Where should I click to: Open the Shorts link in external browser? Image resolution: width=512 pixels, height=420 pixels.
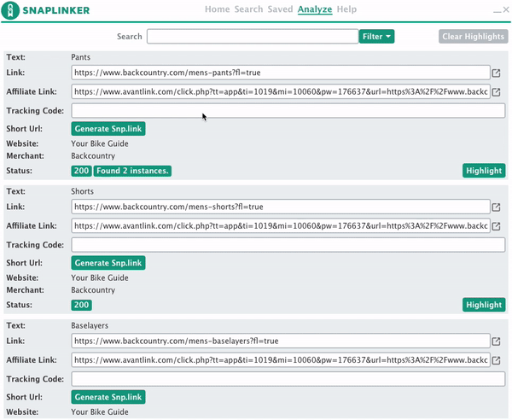(x=496, y=207)
